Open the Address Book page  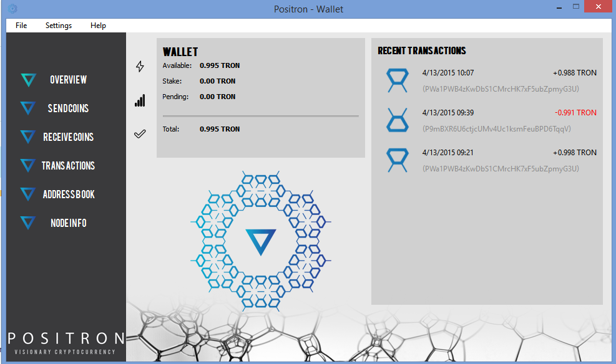pos(69,194)
